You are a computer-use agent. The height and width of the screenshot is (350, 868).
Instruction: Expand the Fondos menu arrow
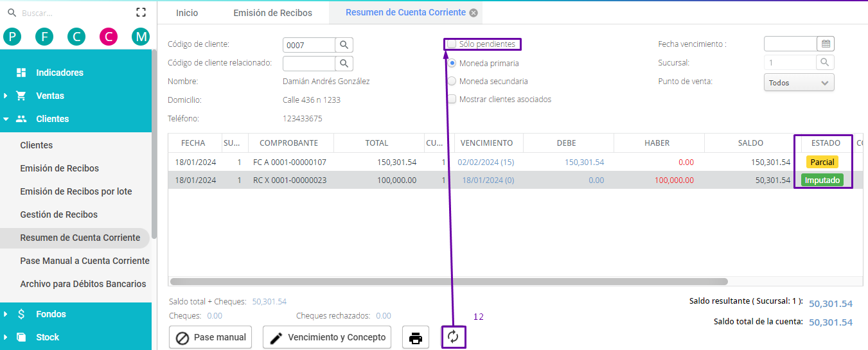coord(6,314)
